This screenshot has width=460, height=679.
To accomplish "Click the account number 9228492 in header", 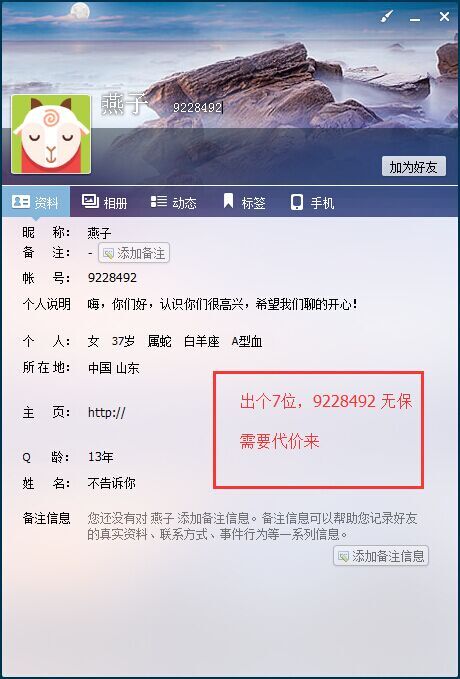I will coord(198,108).
